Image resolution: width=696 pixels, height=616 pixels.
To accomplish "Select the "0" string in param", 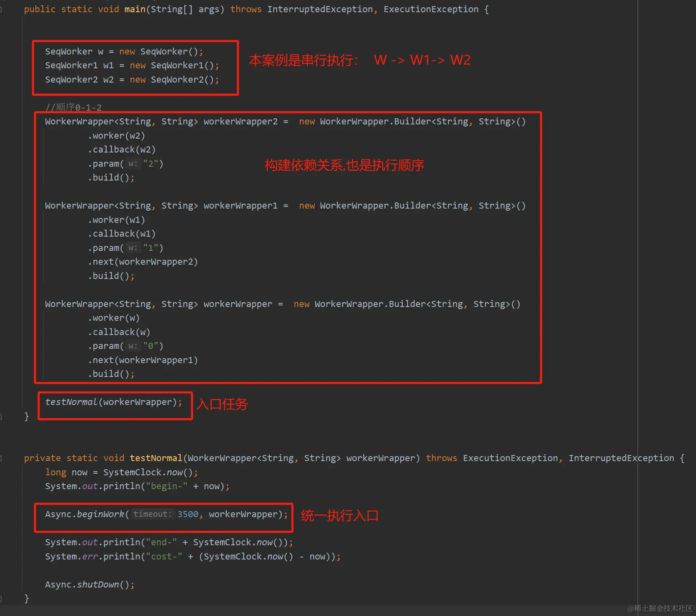I will pos(151,346).
